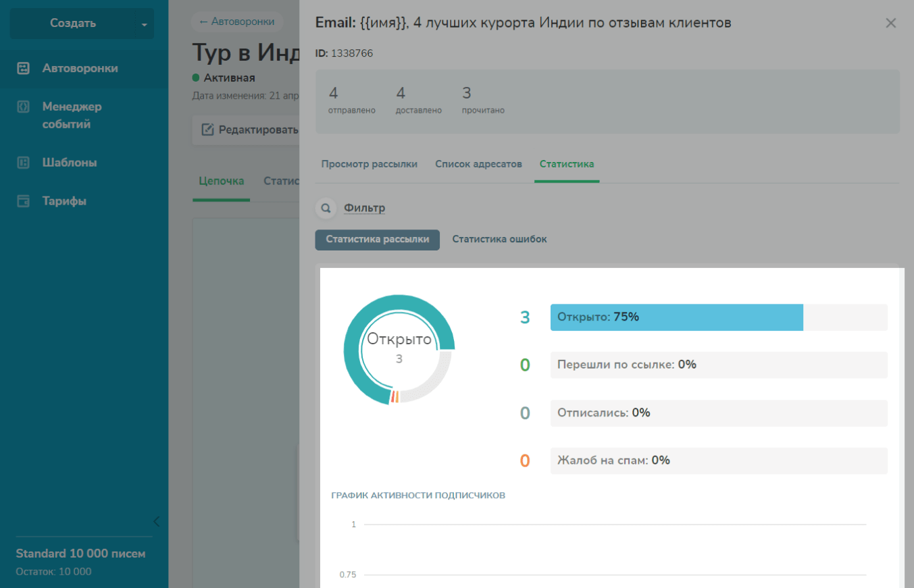This screenshot has width=914, height=588.
Task: Open the Фильтр link
Action: 364,208
